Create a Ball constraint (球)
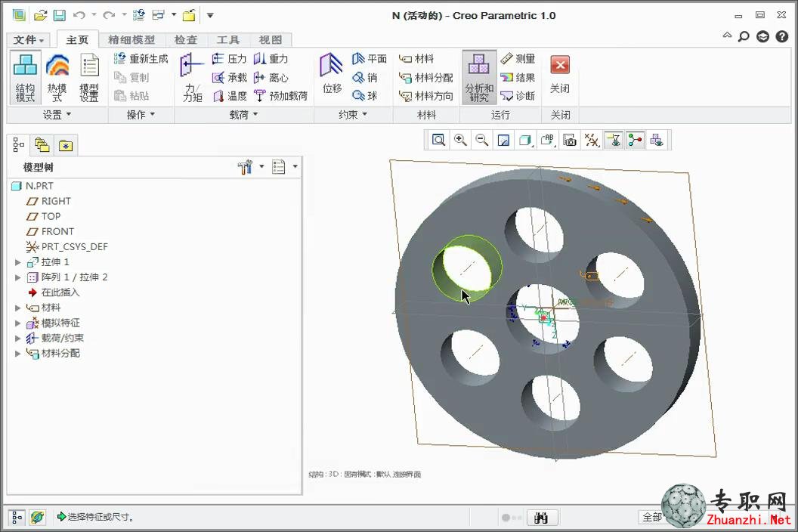Screen dimensions: 798x532 365,96
